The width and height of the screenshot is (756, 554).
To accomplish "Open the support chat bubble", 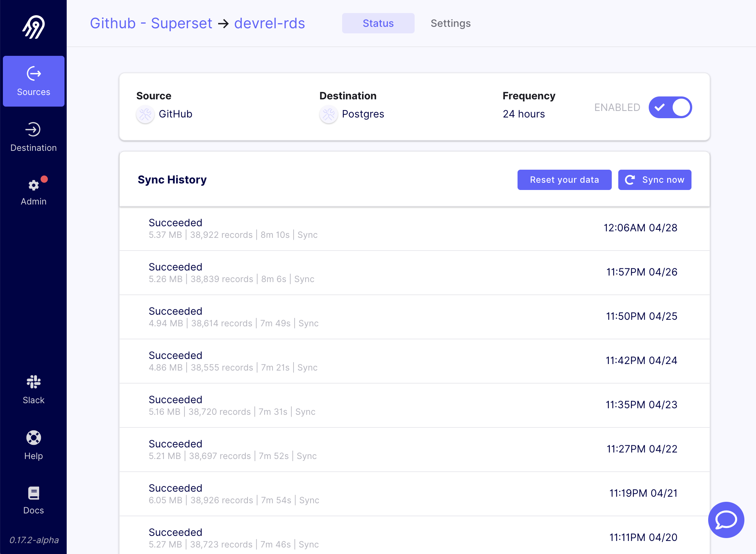I will (x=726, y=520).
